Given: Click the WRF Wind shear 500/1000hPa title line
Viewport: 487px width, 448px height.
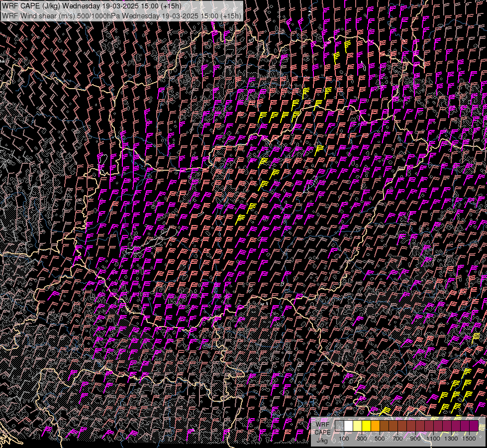Looking at the screenshot, I should [x=121, y=16].
